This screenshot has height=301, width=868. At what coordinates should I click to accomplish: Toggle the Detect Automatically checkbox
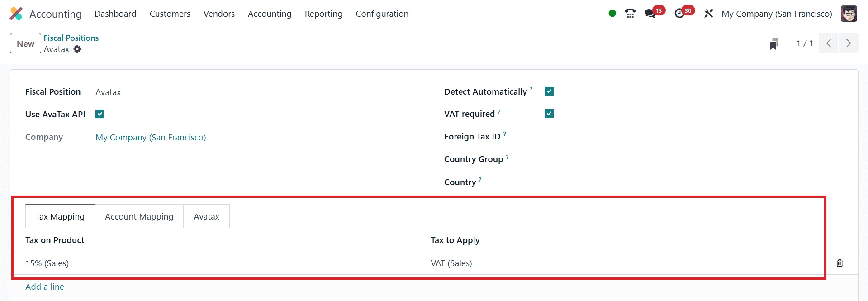click(549, 91)
